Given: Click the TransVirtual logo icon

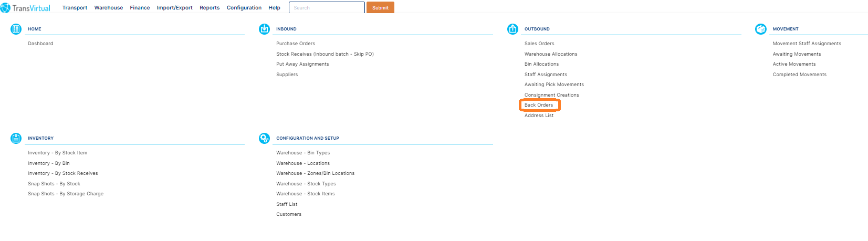Looking at the screenshot, I should click(6, 8).
